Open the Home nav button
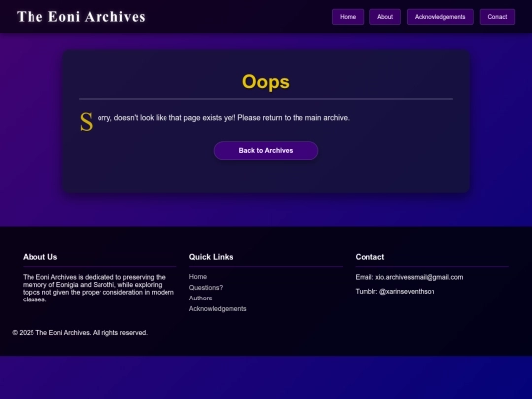532x399 pixels. [348, 17]
